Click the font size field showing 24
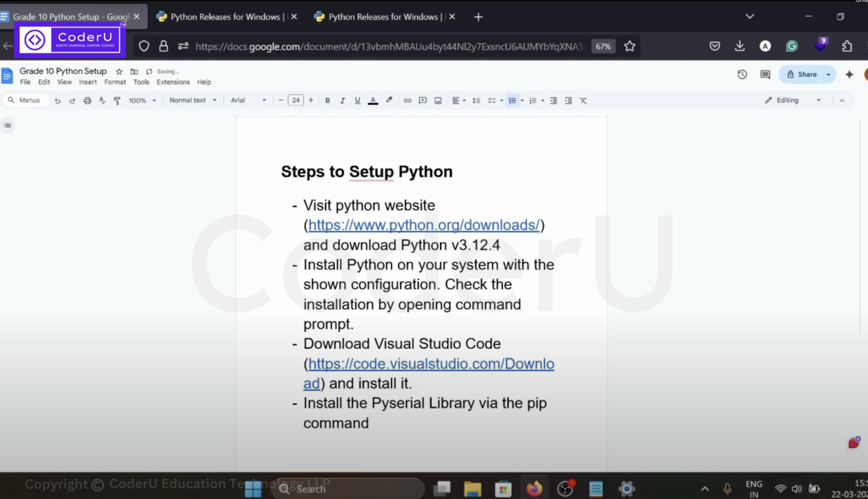Screen dimensions: 868x499 coord(296,101)
